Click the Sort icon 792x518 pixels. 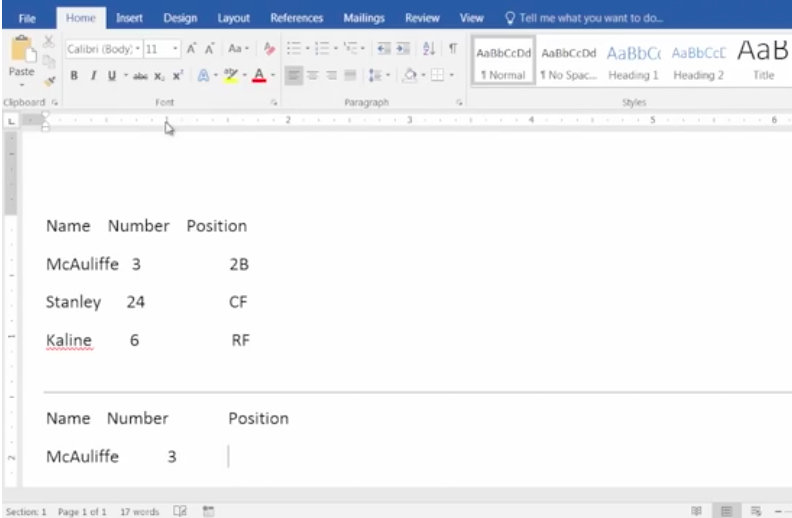click(429, 49)
